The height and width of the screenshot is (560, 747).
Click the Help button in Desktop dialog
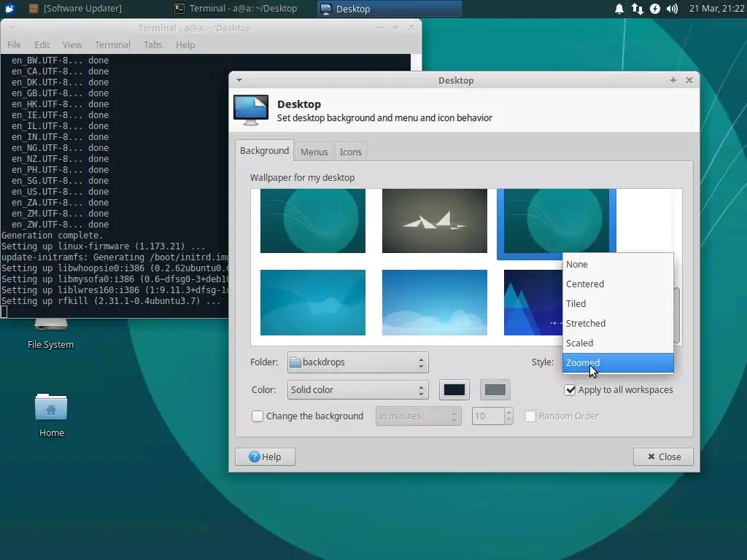click(x=265, y=456)
